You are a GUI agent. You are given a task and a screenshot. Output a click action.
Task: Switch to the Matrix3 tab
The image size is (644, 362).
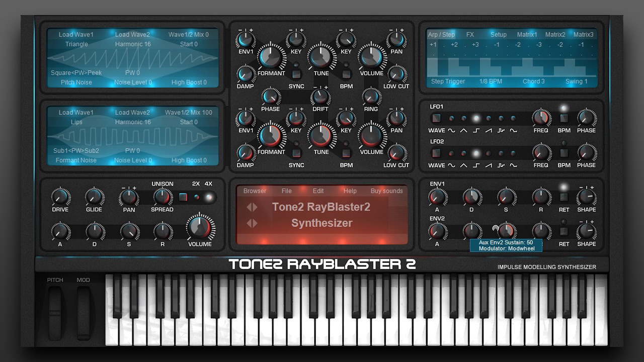pyautogui.click(x=584, y=35)
